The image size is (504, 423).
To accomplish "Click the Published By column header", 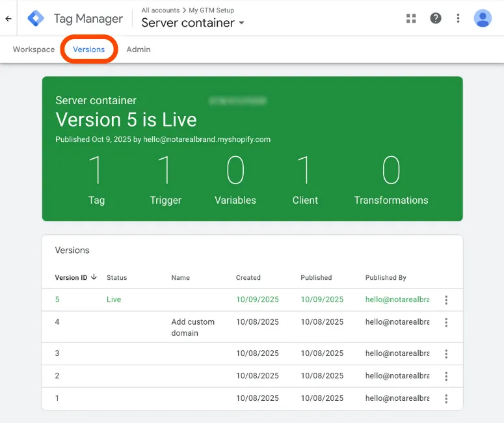I will pos(386,278).
